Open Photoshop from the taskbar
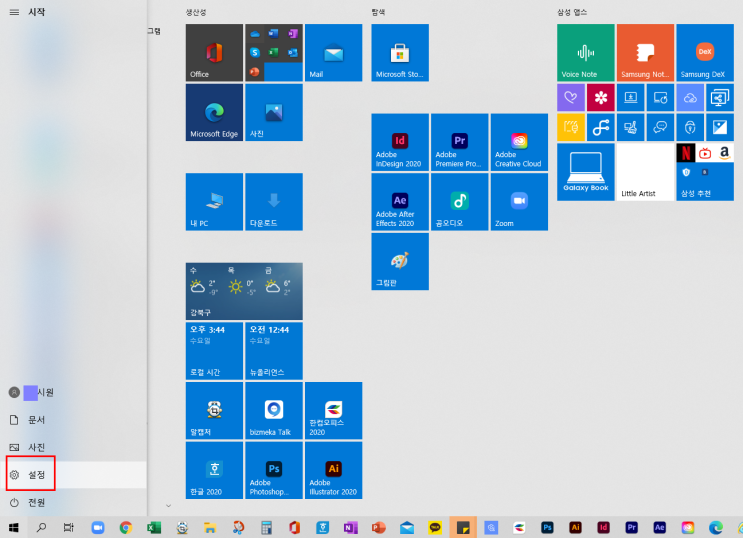Screen dimensions: 743x538 tap(547, 527)
